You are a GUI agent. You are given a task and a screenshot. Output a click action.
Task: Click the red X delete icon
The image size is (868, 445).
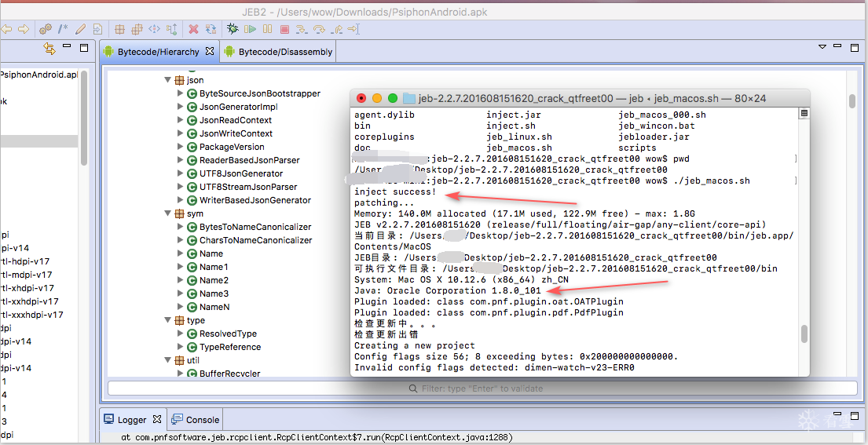pyautogui.click(x=193, y=29)
